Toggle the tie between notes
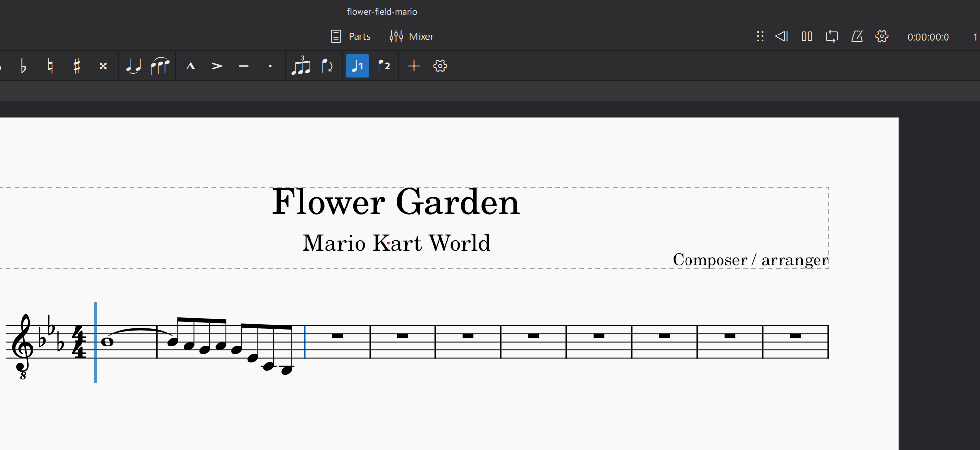This screenshot has height=450, width=980. click(133, 66)
